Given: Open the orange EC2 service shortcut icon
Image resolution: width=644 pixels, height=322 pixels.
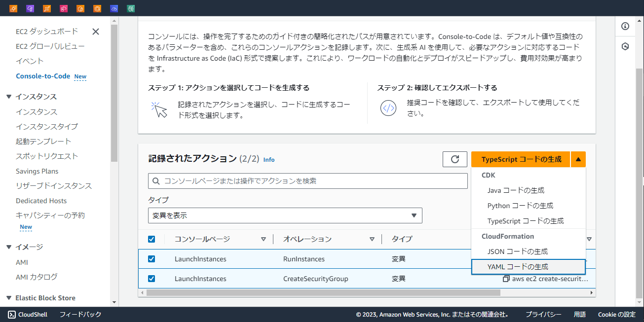Looking at the screenshot, I should click(13, 8).
